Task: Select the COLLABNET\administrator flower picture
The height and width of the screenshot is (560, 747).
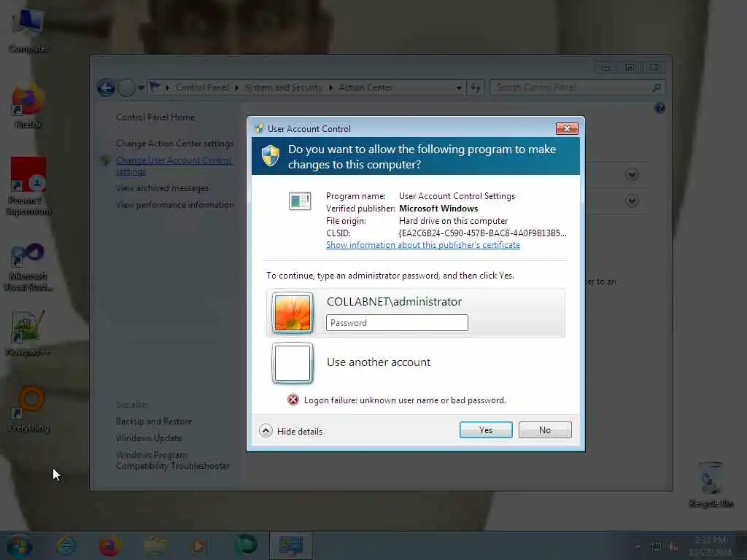Action: 293,312
